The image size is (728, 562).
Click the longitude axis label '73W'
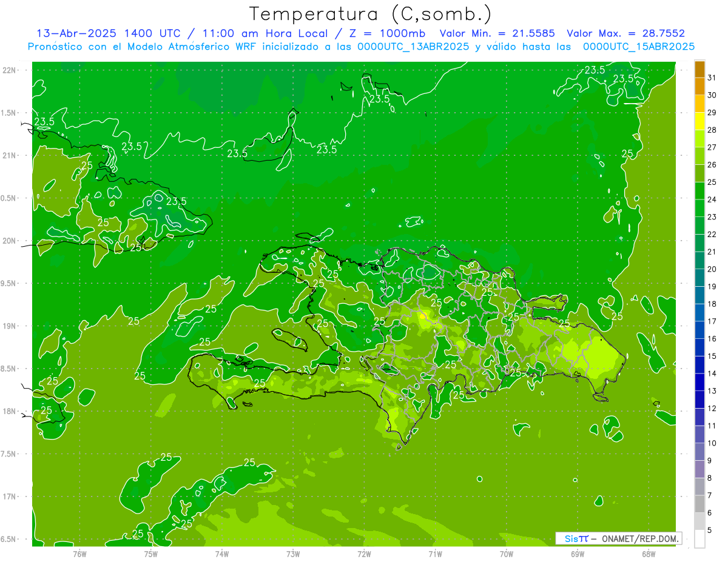coord(293,554)
